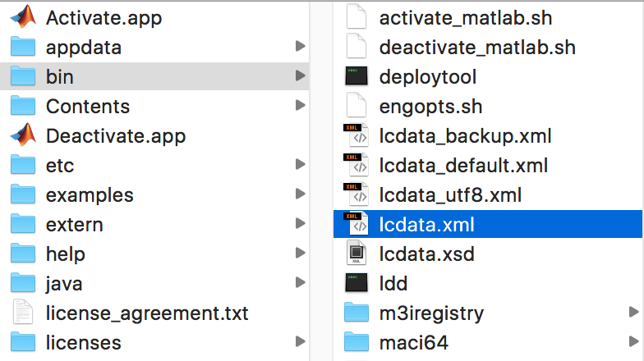Choose the lcdata_default.xml file

coord(463,165)
